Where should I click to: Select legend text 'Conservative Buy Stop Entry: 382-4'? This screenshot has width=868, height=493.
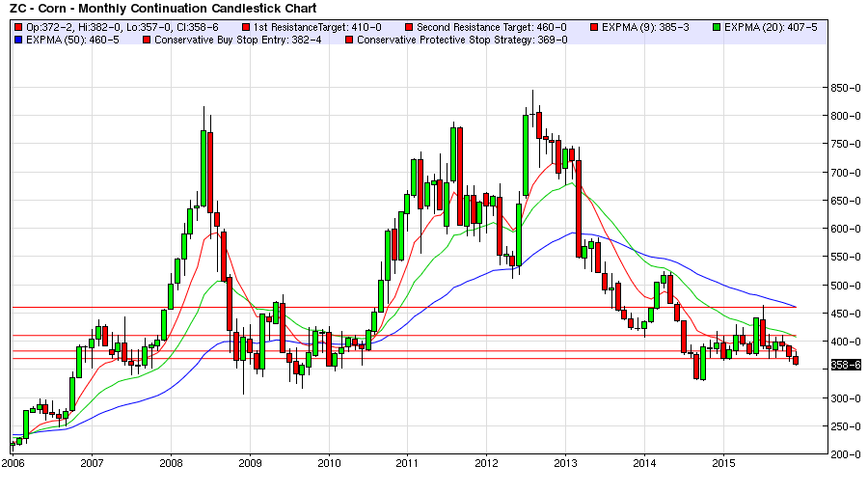[x=238, y=40]
